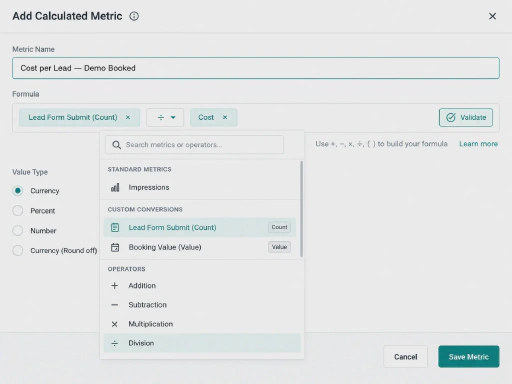512x384 pixels.
Task: Edit the Metric Name input field
Action: [256, 68]
